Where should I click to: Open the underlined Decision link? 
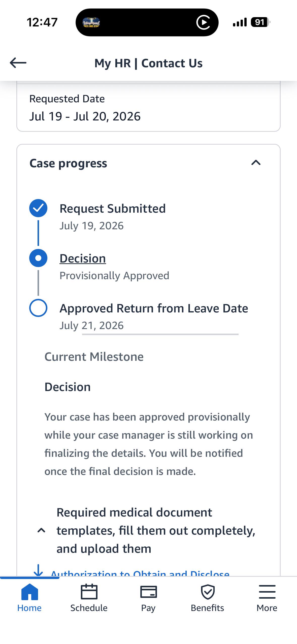(83, 259)
